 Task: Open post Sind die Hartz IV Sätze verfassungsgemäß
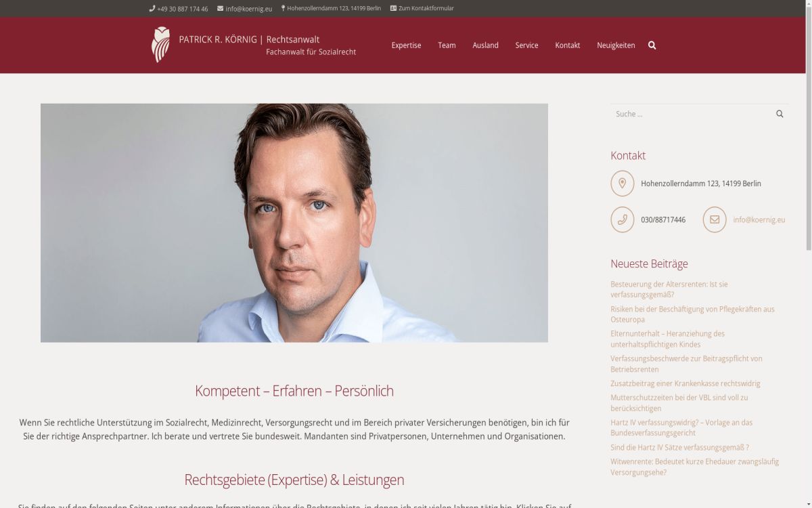679,448
